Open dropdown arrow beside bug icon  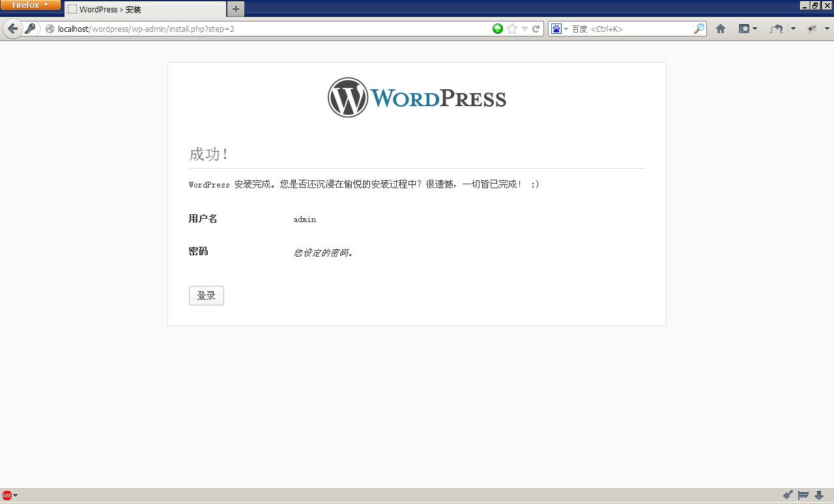827,29
